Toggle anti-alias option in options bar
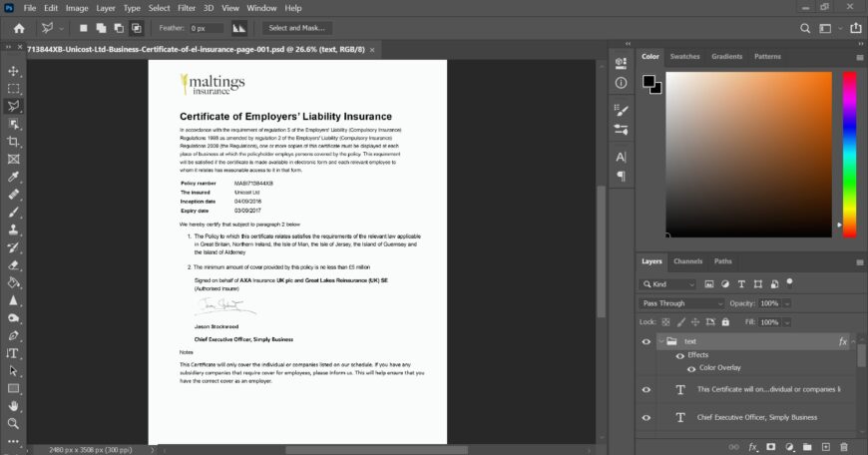Viewport: 868px width, 455px height. [239, 28]
